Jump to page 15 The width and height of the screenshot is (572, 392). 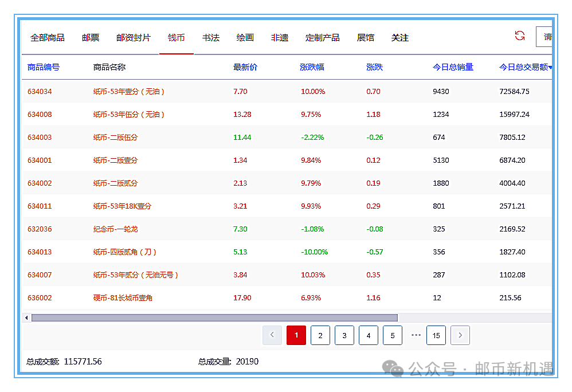pos(436,335)
